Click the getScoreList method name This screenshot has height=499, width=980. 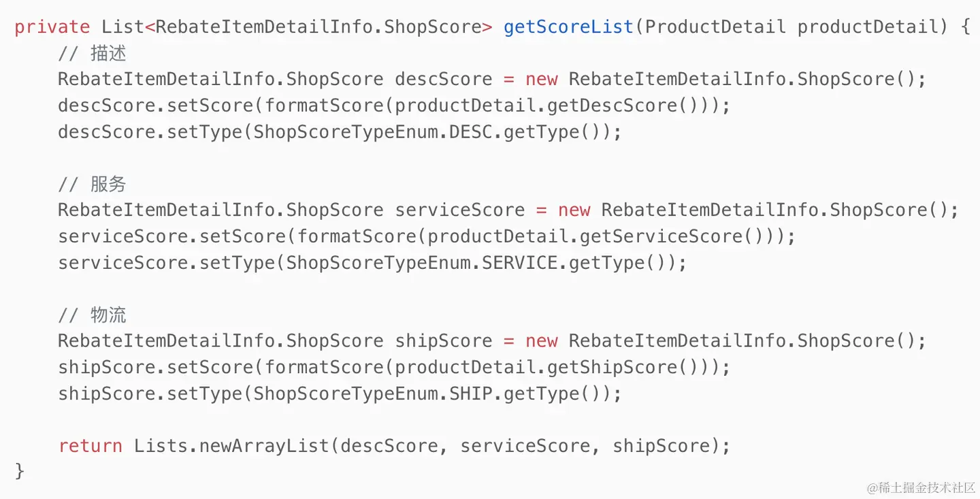tap(568, 27)
